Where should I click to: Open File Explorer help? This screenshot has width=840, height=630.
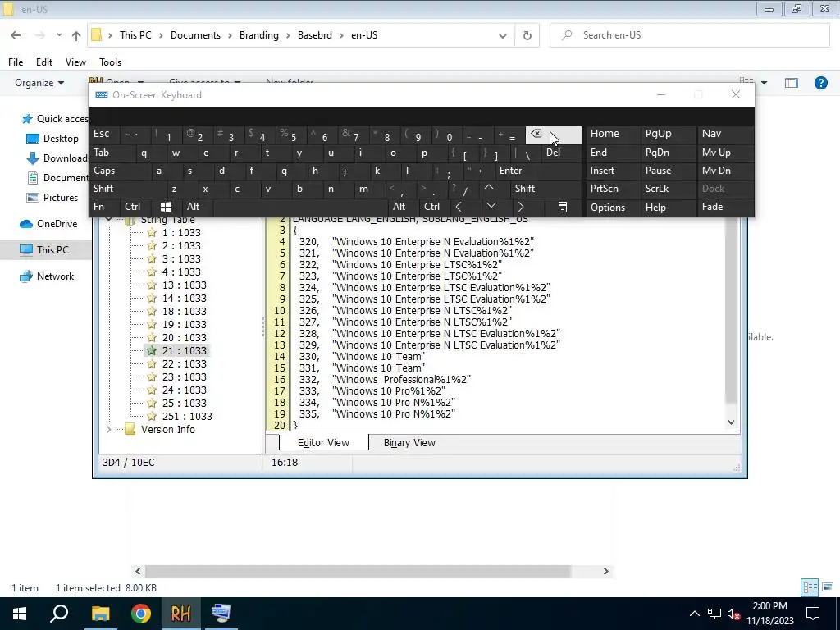[820, 83]
